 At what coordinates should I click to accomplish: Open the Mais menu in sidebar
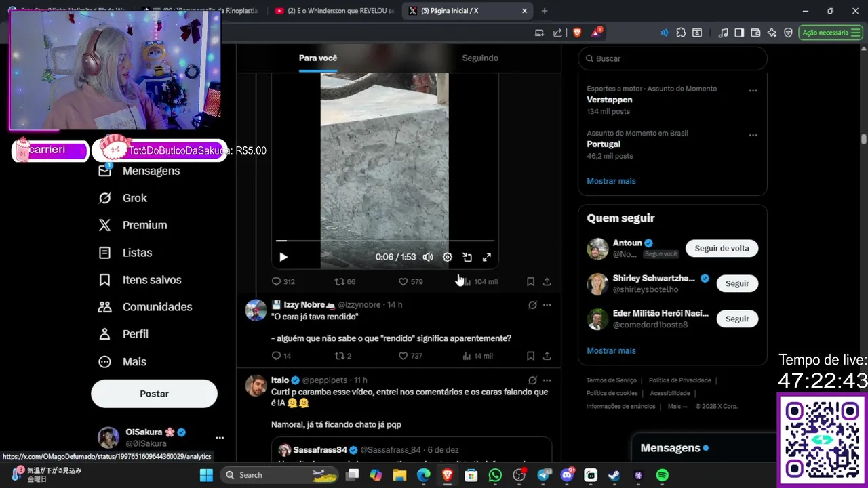(123, 362)
